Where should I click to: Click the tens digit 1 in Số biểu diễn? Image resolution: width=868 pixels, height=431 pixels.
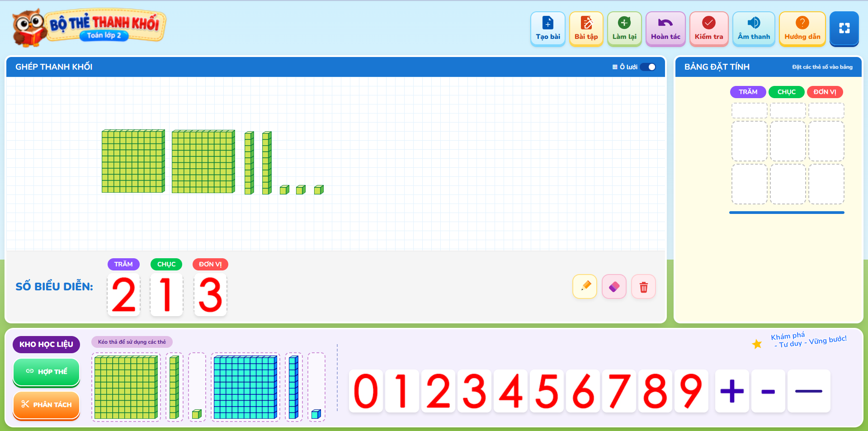point(166,295)
